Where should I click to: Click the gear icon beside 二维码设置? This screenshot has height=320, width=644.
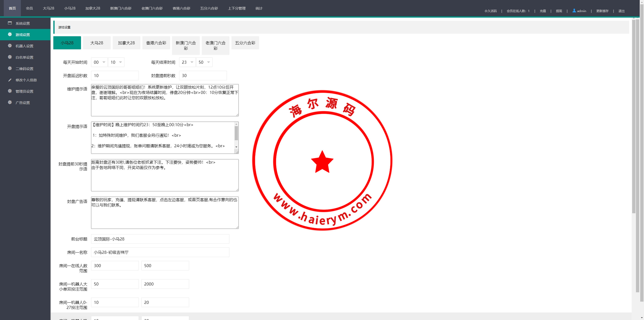coord(10,68)
